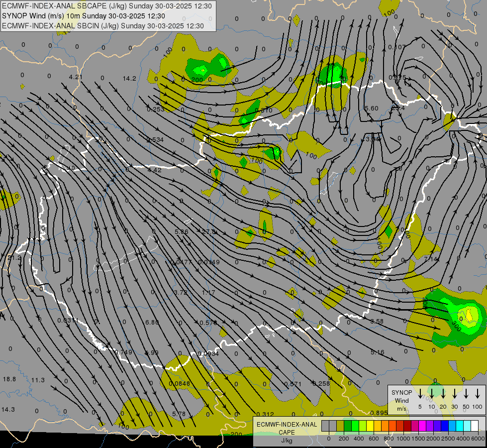Click the 30 m/s wind arrow in SYNOP legend
Viewport: 487px width, 448px height.
click(x=454, y=394)
